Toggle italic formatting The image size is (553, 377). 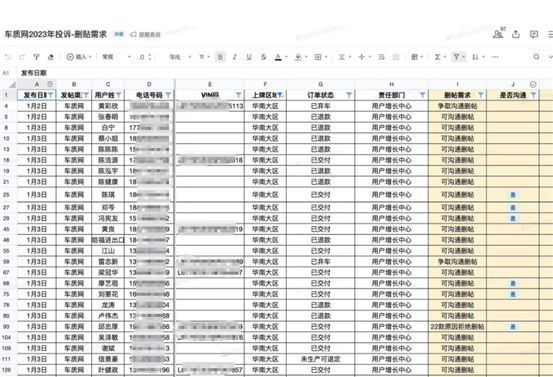235,57
